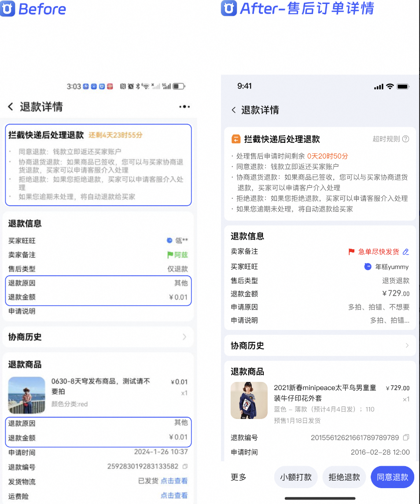This screenshot has width=420, height=504.
Task: Go back from Before screen 退款详情
Action: click(11, 107)
